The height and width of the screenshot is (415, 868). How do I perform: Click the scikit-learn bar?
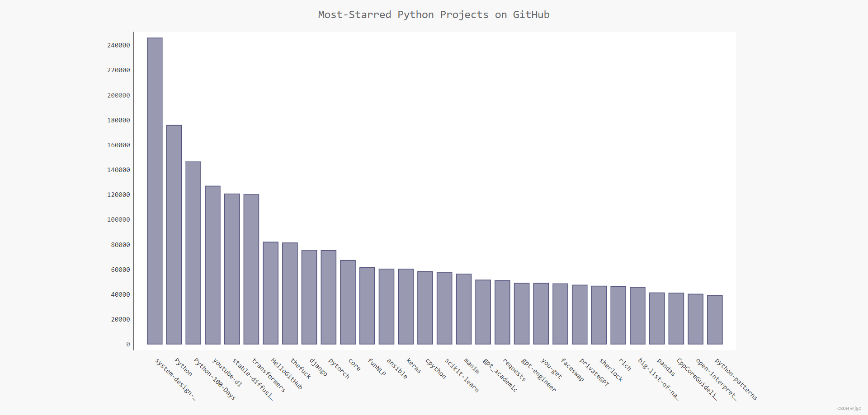click(444, 308)
